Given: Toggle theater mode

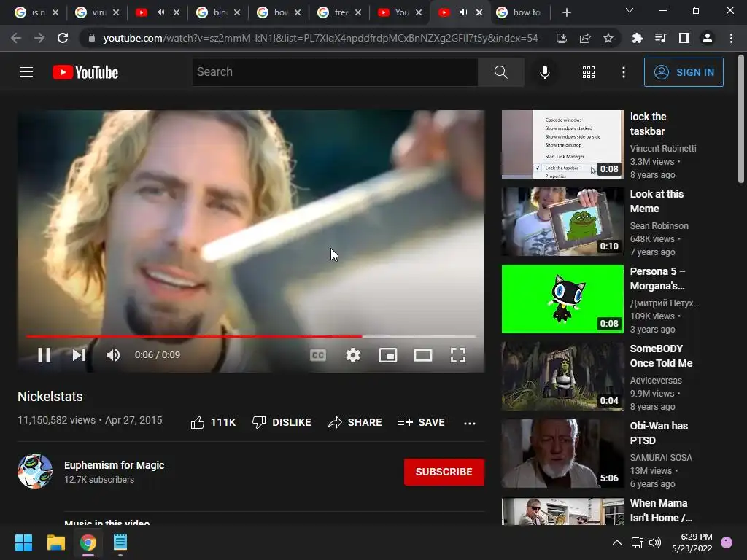Looking at the screenshot, I should click(x=422, y=355).
